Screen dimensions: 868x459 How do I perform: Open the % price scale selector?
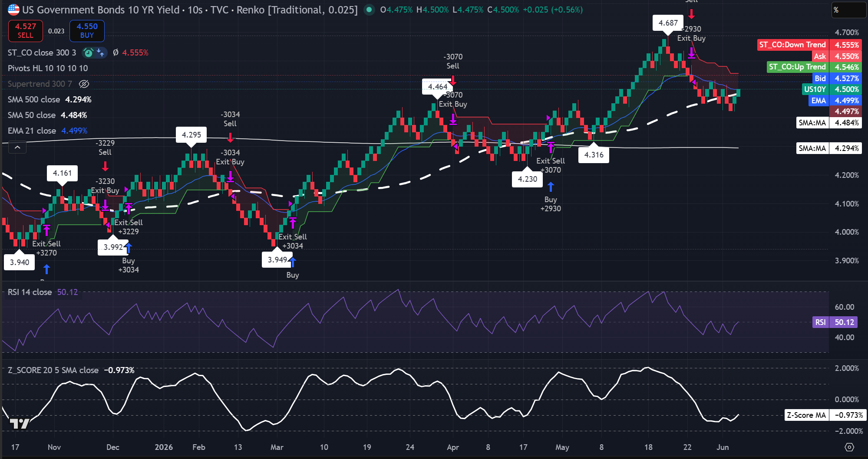[848, 10]
